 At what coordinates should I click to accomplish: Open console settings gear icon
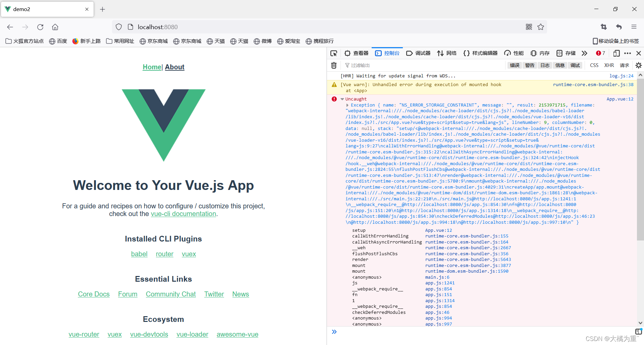[x=639, y=65]
